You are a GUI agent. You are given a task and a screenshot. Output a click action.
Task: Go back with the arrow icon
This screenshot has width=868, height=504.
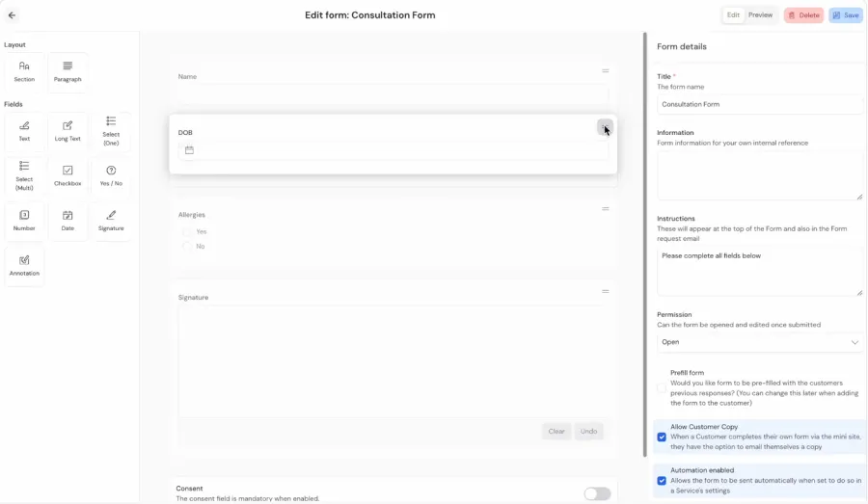(x=12, y=15)
